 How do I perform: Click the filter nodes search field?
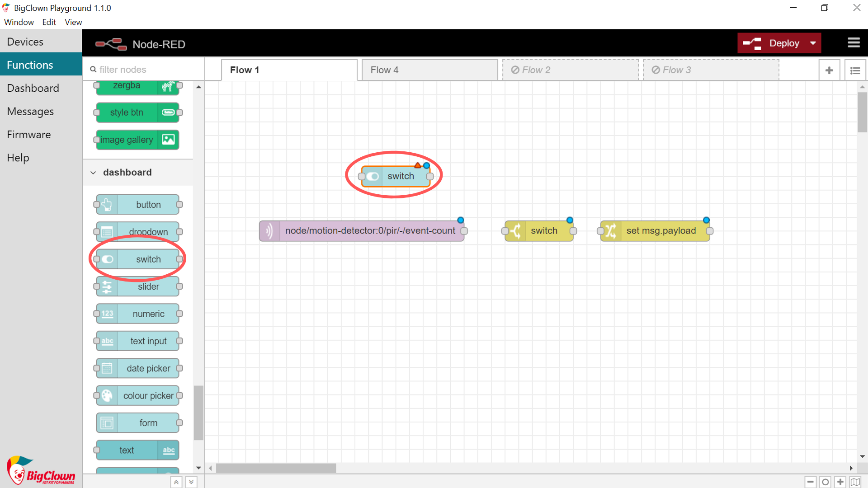point(144,70)
